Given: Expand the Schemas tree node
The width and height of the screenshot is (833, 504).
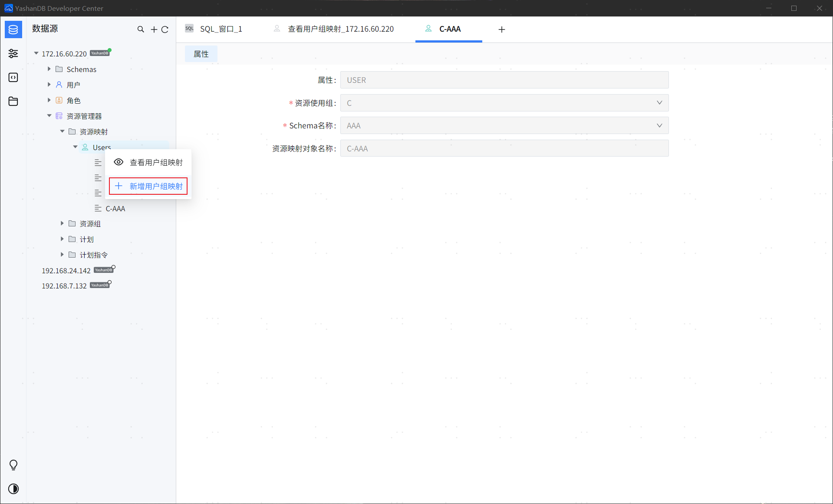Looking at the screenshot, I should [x=49, y=69].
